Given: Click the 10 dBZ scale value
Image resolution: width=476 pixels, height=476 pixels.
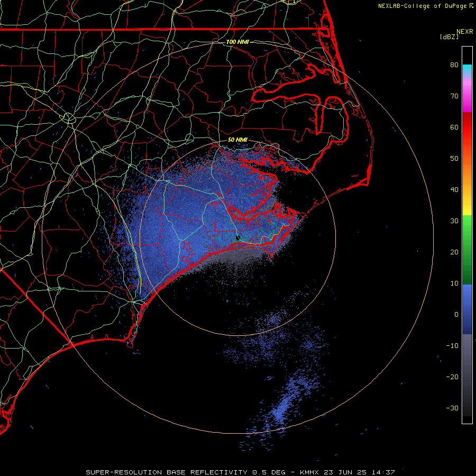Looking at the screenshot, I should coord(454,283).
